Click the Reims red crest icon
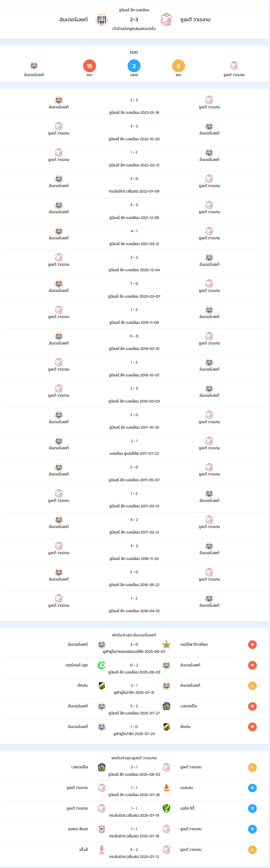 tap(102, 850)
